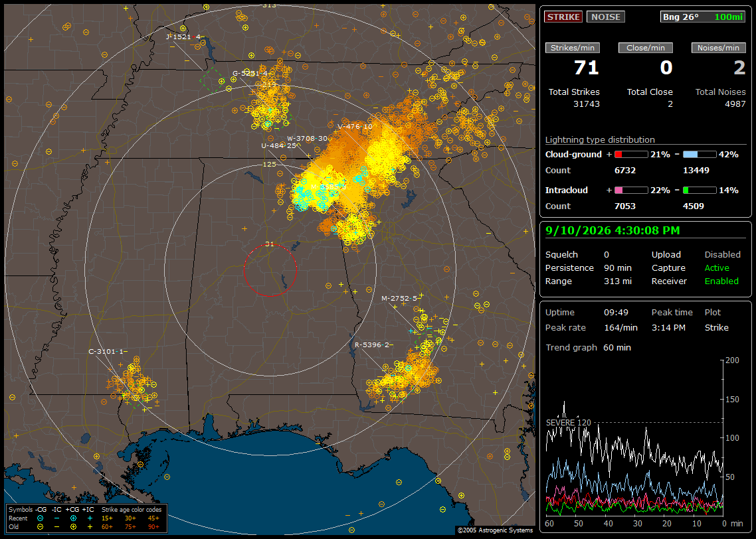Select storm cell label C-3101-1

coord(106,352)
